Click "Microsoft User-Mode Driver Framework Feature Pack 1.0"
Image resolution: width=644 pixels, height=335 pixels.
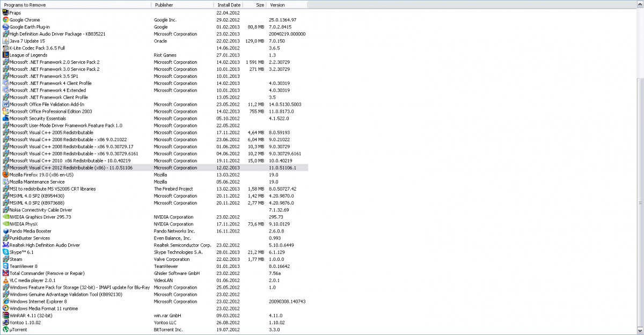[66, 126]
